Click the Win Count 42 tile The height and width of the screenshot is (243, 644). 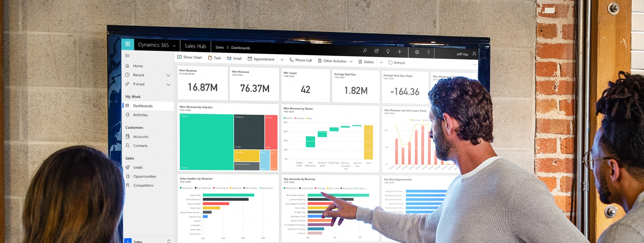pos(306,85)
